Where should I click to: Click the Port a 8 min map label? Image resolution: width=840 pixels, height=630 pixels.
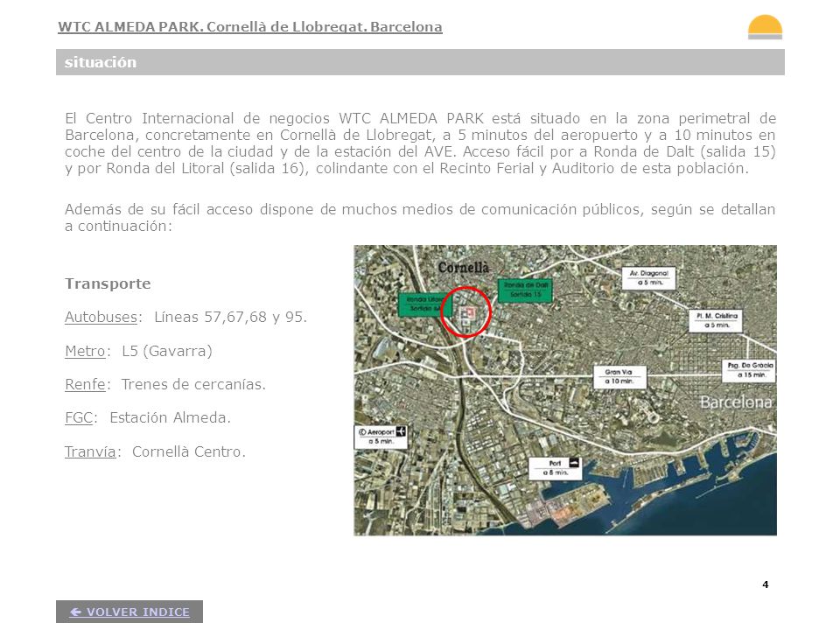tap(555, 467)
